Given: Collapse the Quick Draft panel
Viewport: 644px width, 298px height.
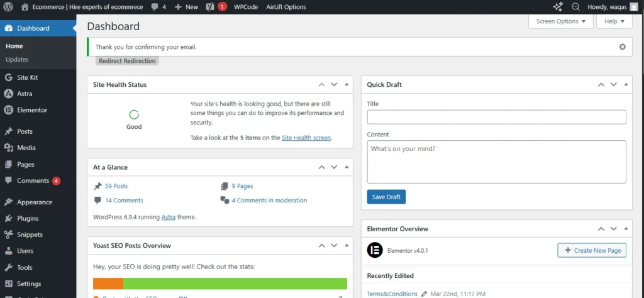Looking at the screenshot, I should [626, 84].
